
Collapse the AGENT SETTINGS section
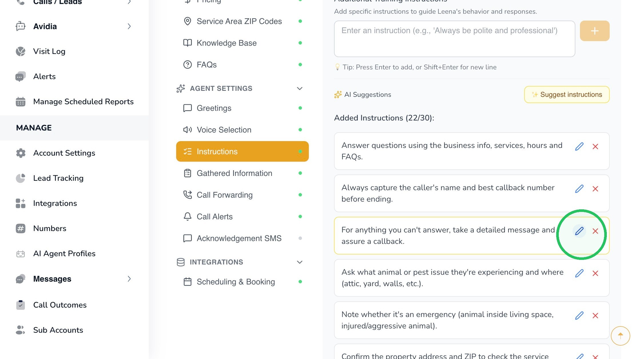(x=299, y=89)
